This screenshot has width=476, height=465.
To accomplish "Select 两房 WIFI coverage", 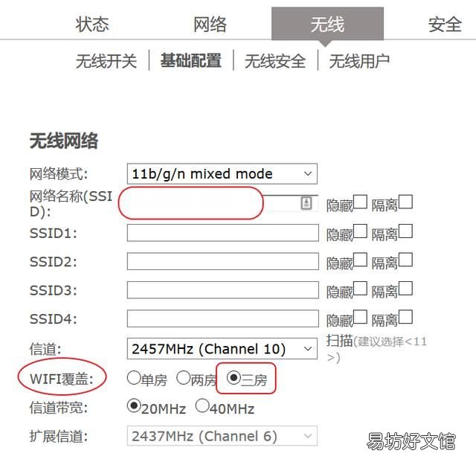I will click(x=184, y=378).
